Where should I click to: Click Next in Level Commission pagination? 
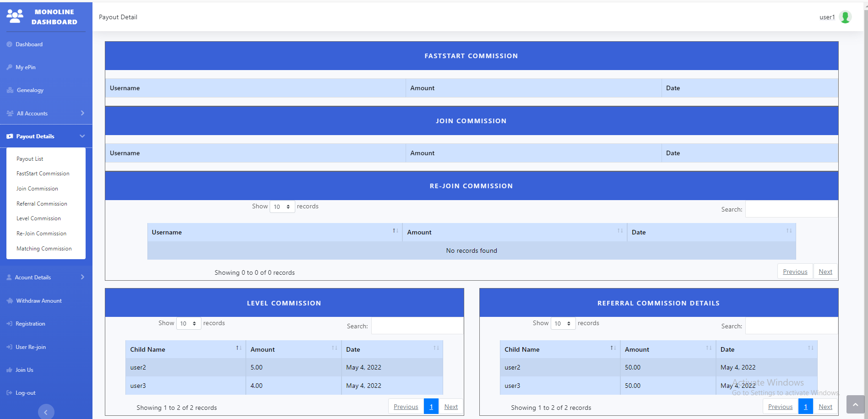[x=450, y=407]
